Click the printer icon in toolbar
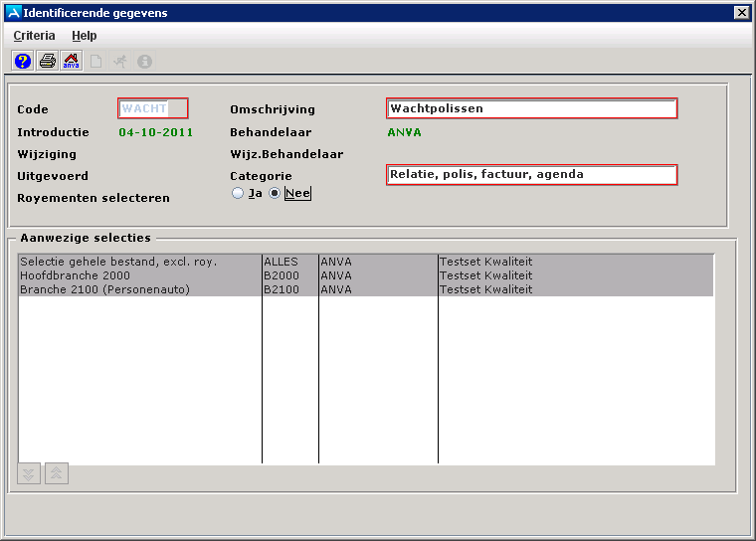The image size is (756, 541). 47,61
